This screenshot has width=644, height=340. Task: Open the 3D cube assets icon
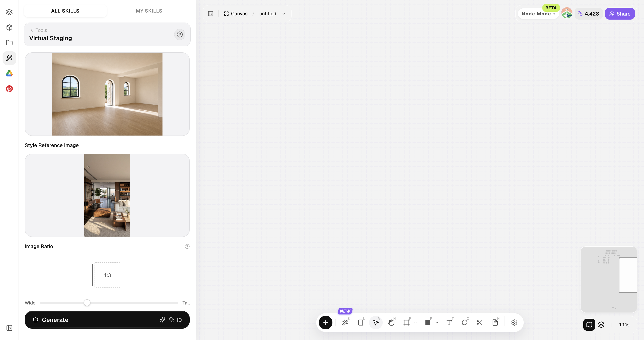9,27
